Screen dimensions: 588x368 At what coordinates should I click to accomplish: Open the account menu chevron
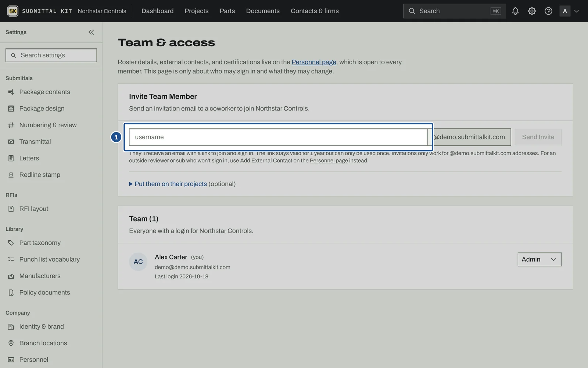[577, 11]
